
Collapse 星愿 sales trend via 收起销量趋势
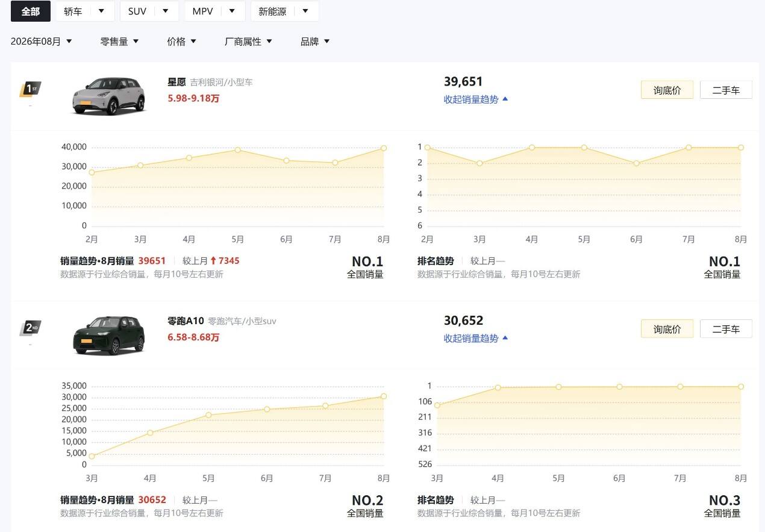click(476, 99)
